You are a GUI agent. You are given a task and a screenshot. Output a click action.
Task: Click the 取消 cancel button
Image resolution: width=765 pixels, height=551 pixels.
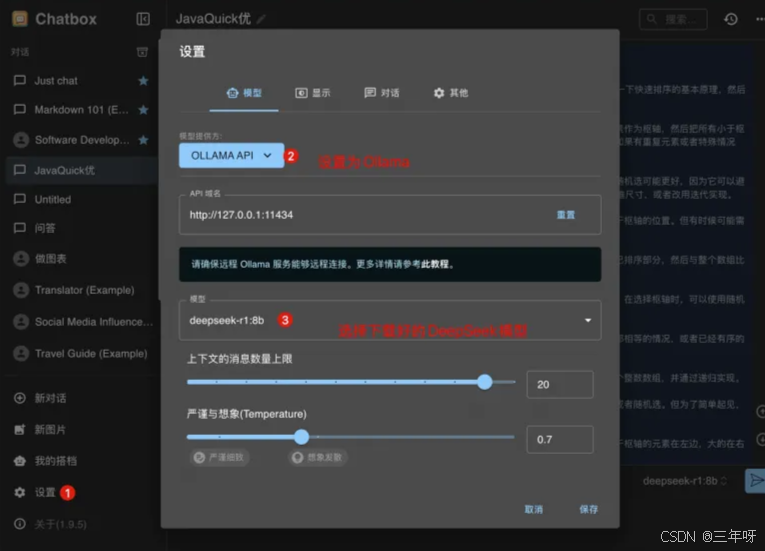point(533,509)
